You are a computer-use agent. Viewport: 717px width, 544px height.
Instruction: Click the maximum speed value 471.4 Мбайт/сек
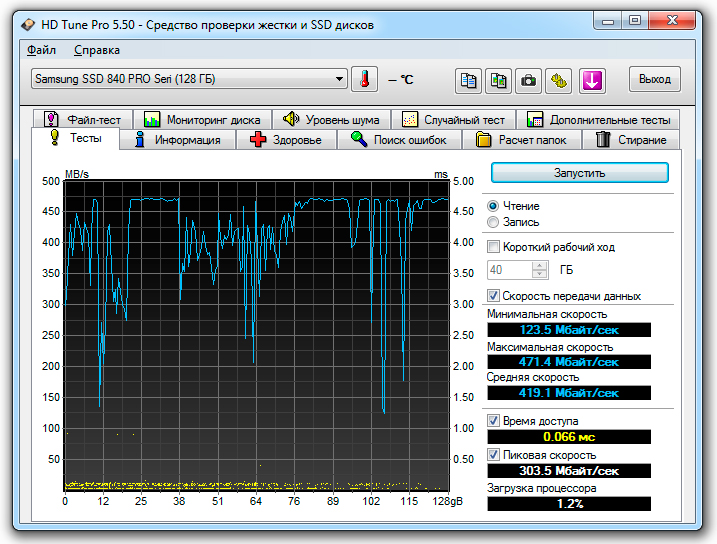(x=569, y=362)
